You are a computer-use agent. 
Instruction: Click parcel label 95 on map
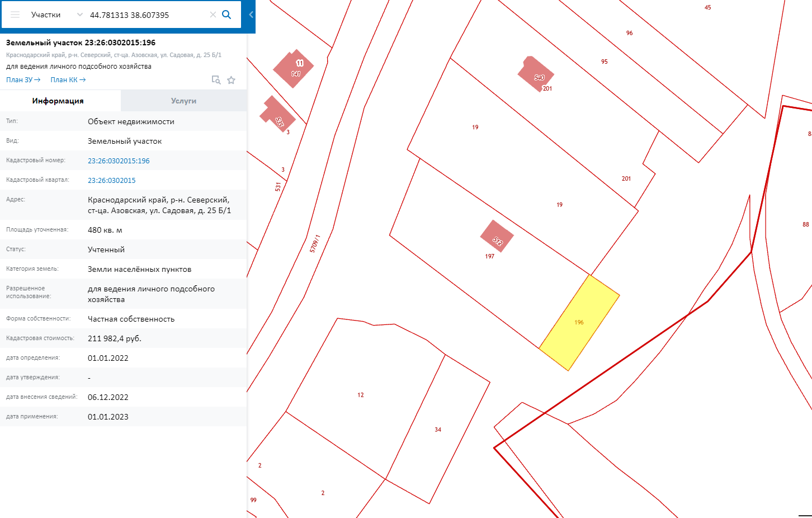(605, 62)
